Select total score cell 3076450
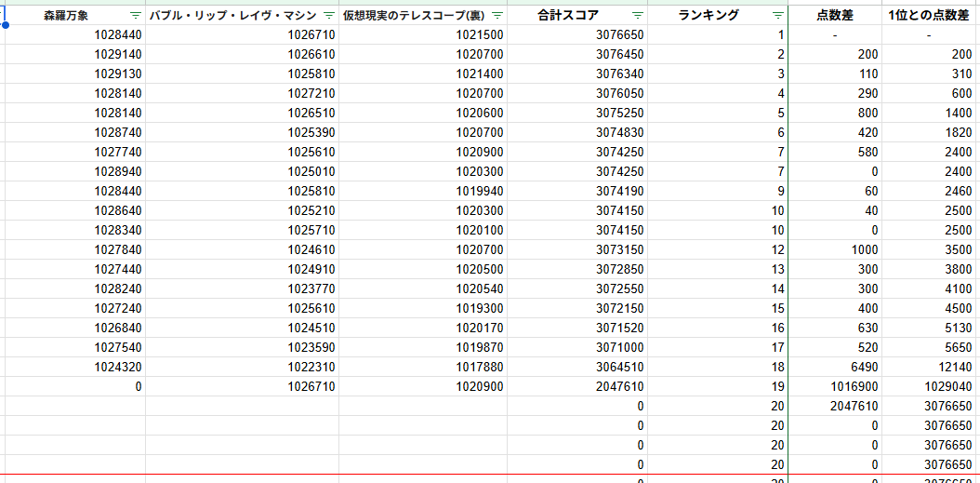This screenshot has height=483, width=980. (x=577, y=54)
